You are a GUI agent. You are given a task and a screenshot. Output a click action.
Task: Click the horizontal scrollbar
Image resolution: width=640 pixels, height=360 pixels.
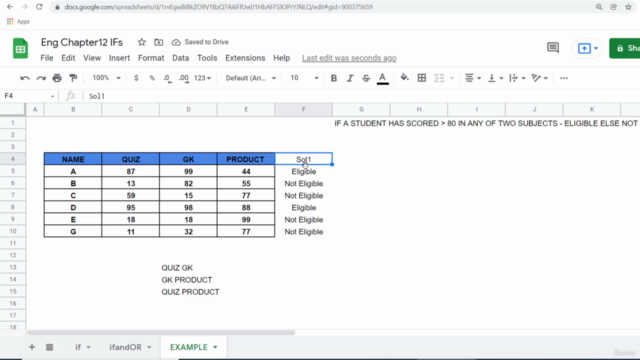tap(160, 333)
